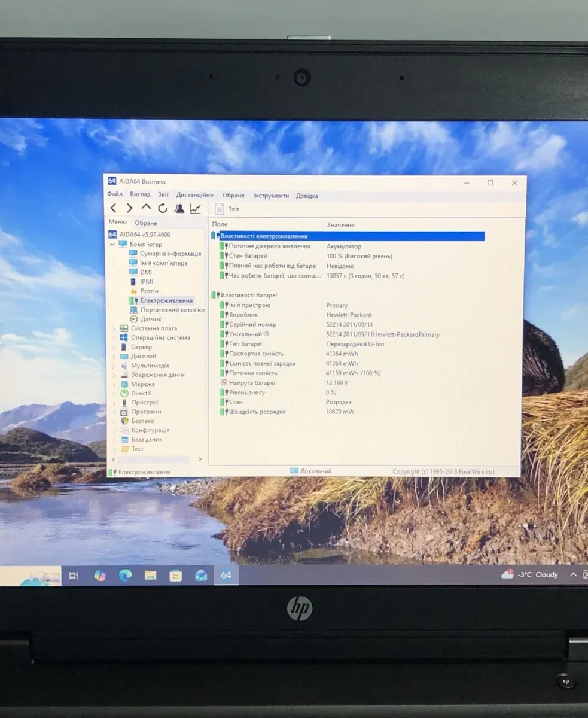
Task: Open the weather widget showing Cloudy
Action: 530,574
